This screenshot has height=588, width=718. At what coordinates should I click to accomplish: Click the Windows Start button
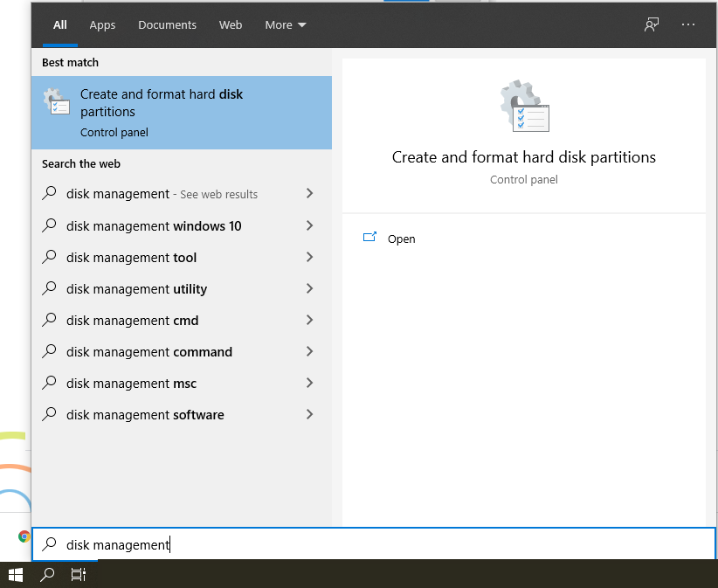[16, 574]
